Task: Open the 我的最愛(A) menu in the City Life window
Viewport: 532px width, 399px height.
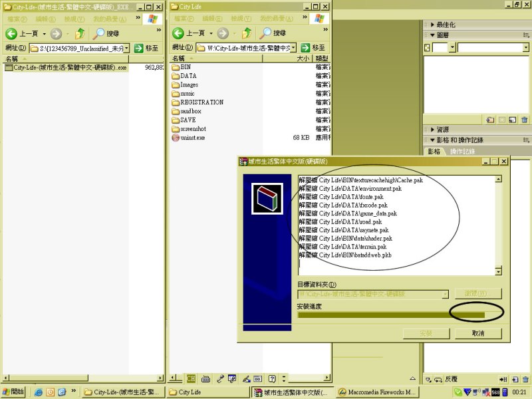Action: [277, 19]
